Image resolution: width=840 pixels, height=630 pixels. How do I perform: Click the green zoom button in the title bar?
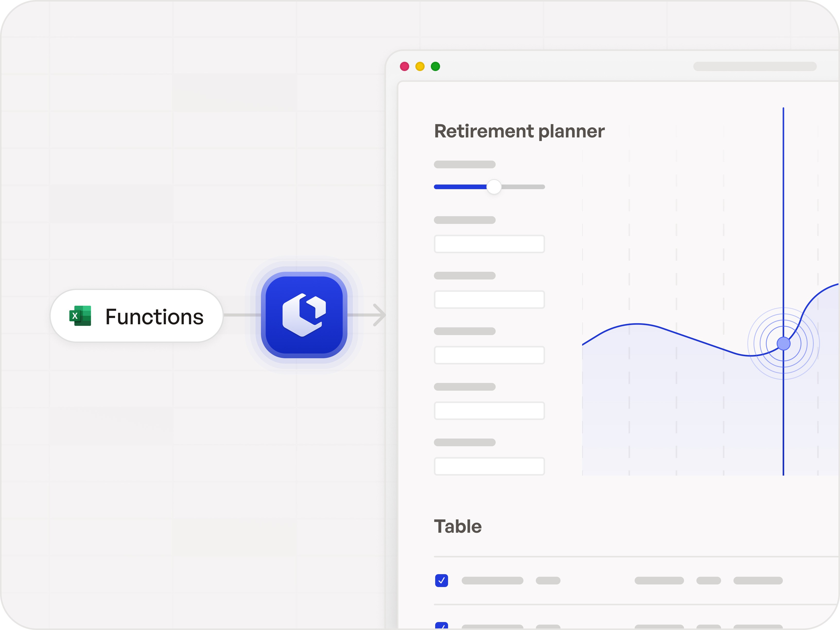click(x=435, y=66)
